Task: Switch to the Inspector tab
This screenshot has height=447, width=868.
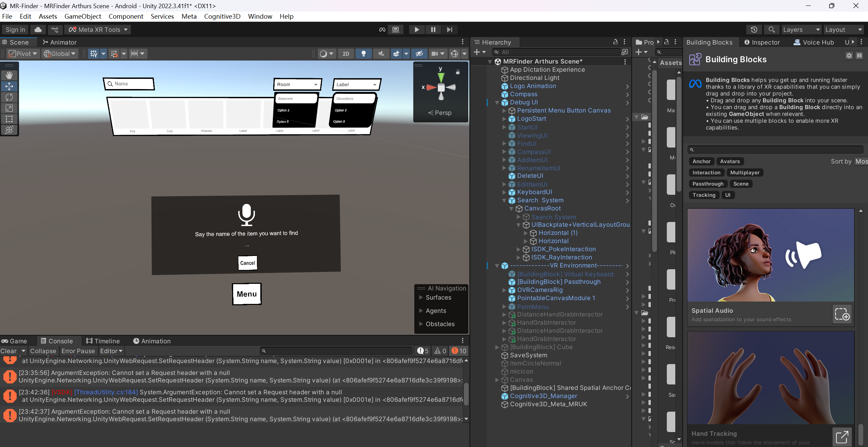Action: pyautogui.click(x=762, y=42)
